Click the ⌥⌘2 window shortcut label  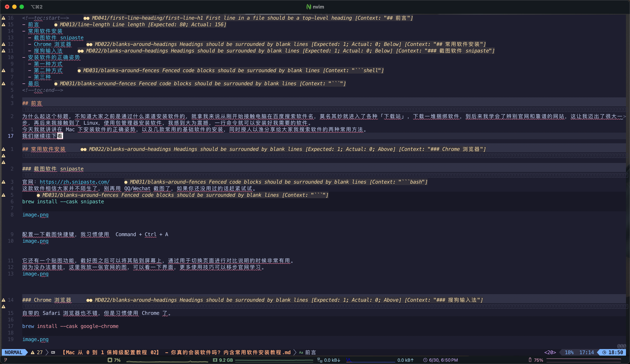36,7
